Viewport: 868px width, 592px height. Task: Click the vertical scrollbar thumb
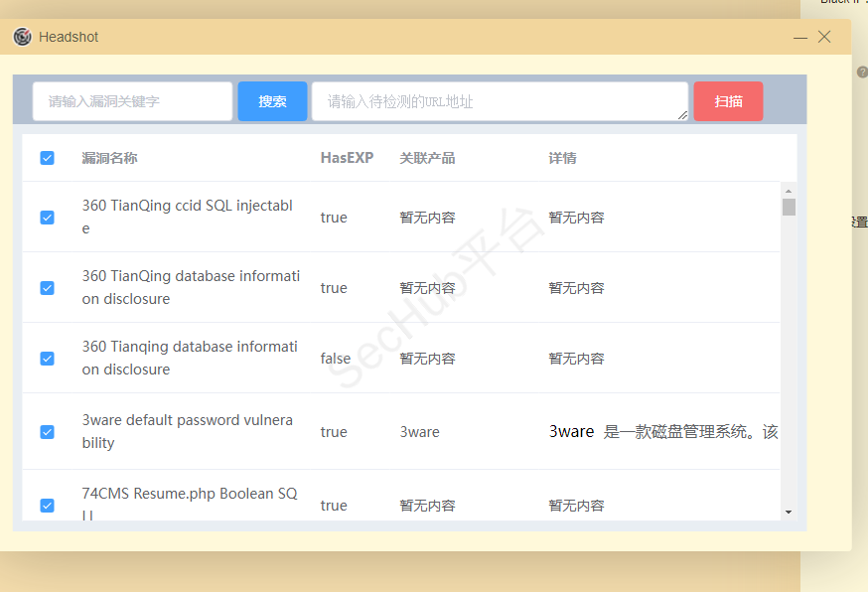(789, 207)
